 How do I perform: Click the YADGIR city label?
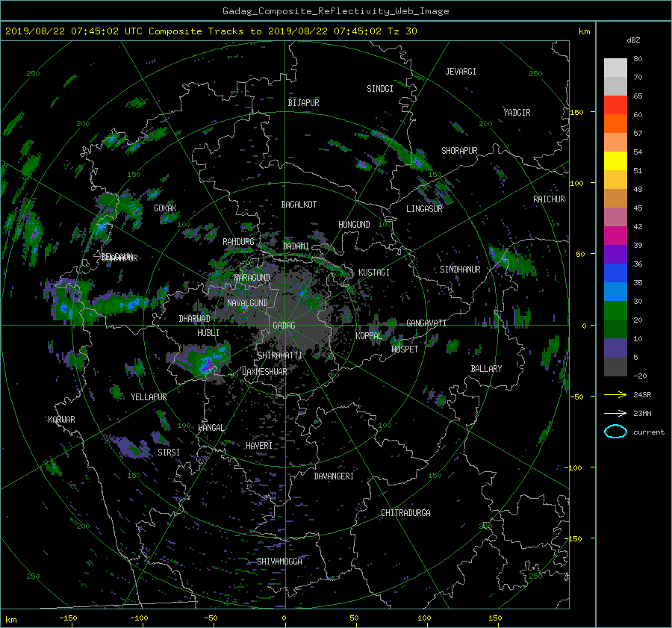tap(517, 113)
